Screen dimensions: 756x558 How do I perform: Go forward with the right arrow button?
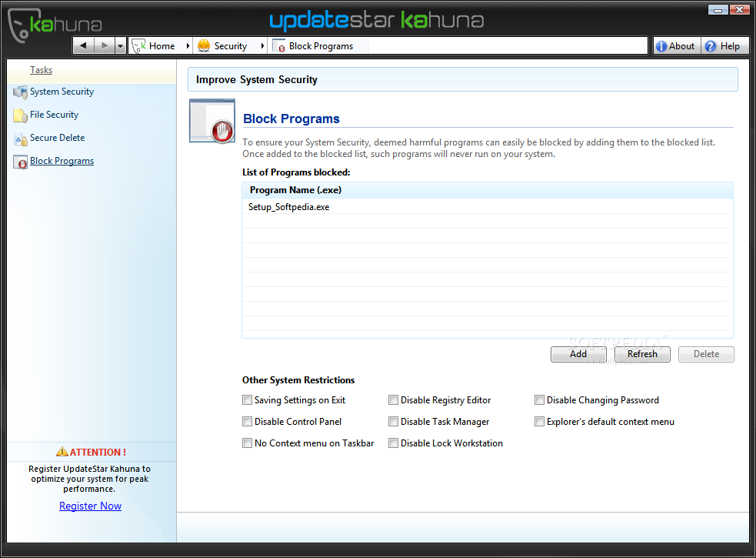(x=105, y=45)
